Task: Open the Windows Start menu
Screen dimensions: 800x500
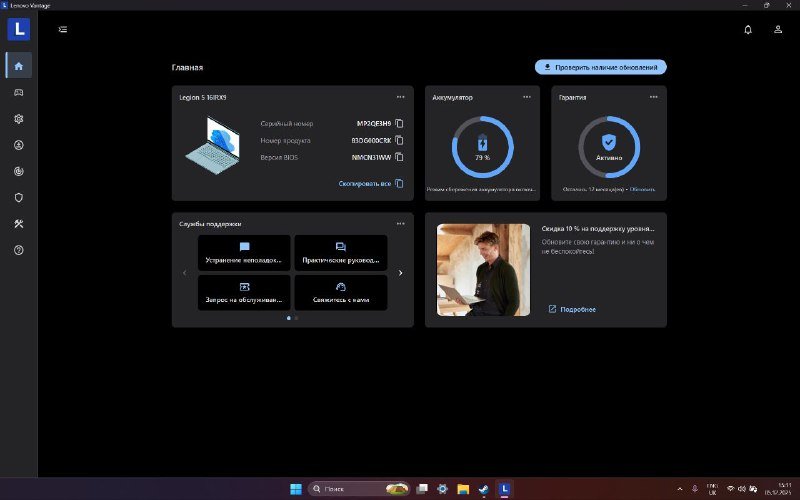Action: pyautogui.click(x=296, y=489)
